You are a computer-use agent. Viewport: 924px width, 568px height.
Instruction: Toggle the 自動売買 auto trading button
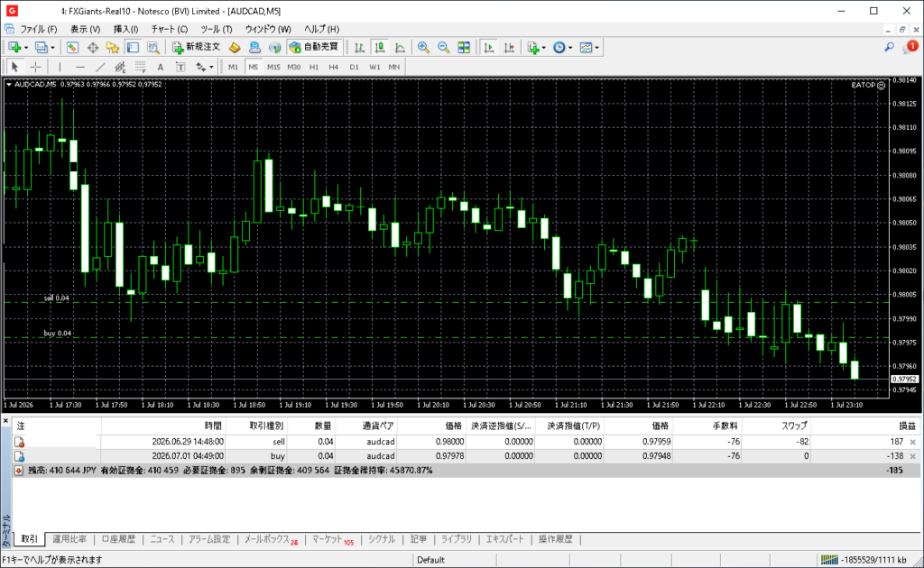(314, 48)
